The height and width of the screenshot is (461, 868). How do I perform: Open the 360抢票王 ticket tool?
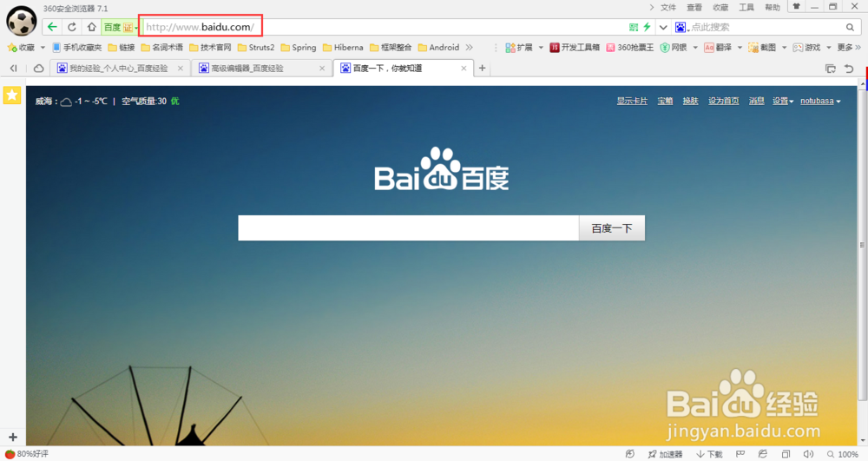coord(631,48)
